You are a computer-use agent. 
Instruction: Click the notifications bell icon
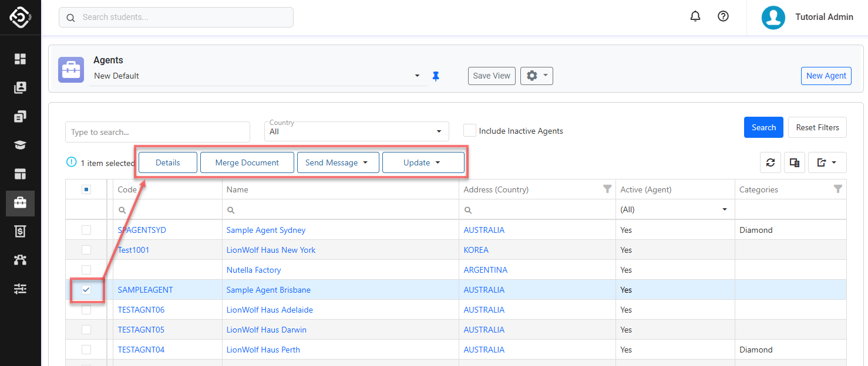[695, 16]
